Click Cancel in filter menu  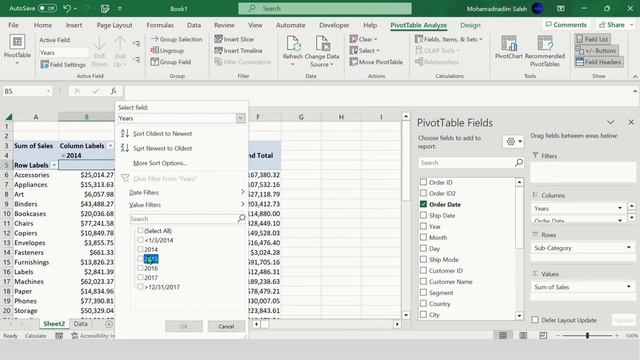[x=226, y=326]
